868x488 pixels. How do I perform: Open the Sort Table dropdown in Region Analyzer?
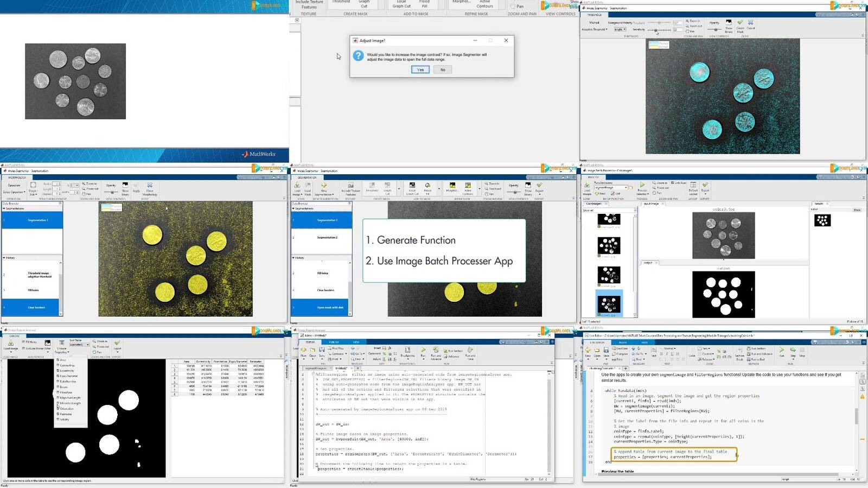[79, 345]
